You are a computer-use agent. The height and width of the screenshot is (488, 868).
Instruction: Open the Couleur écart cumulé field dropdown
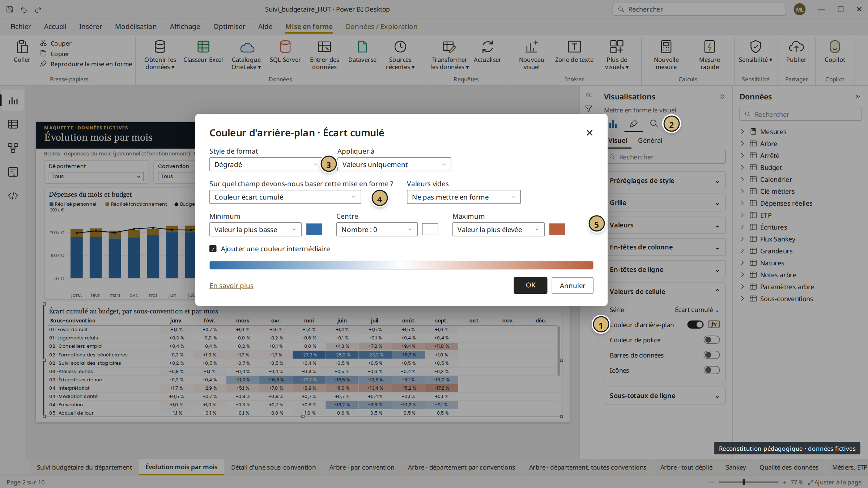(285, 197)
